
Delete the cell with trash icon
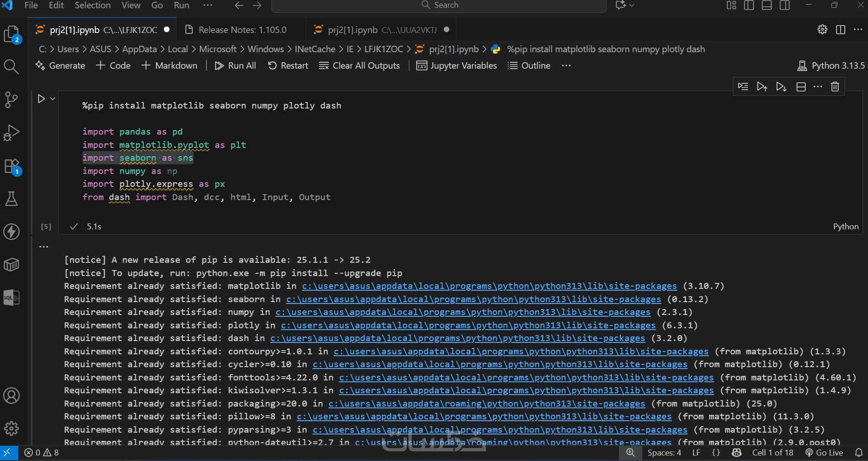[835, 87]
